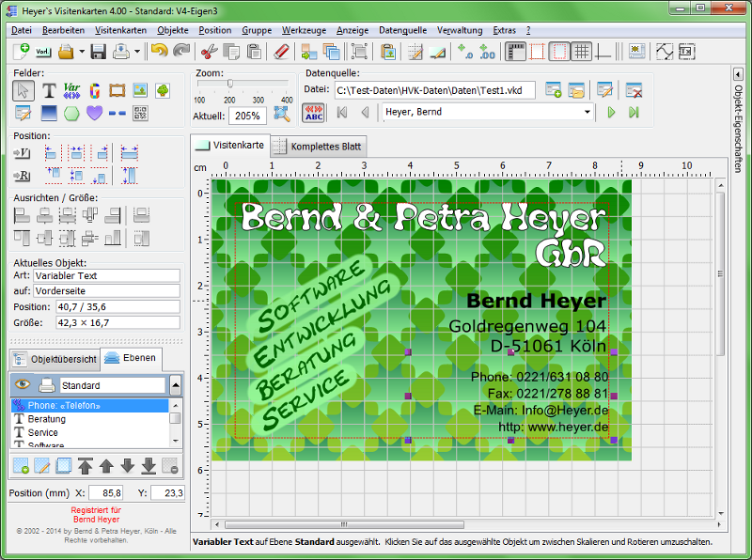Click the undo arrow in toolbar

159,51
